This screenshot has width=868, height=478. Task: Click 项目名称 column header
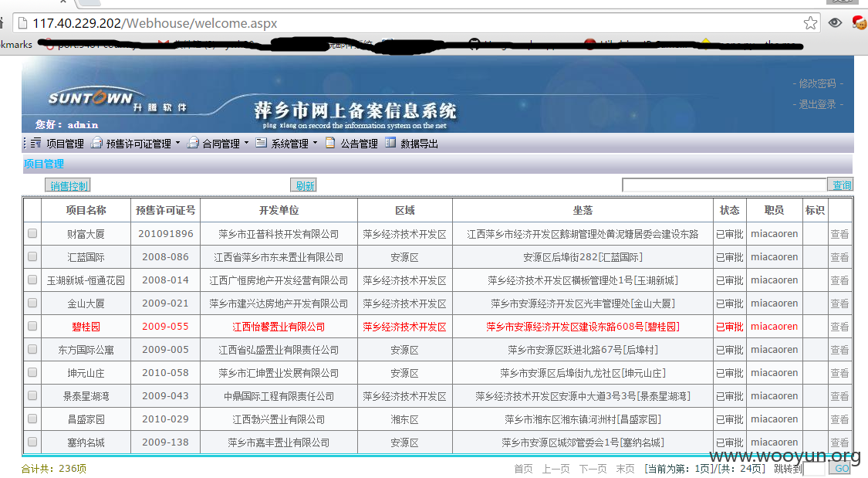[86, 211]
